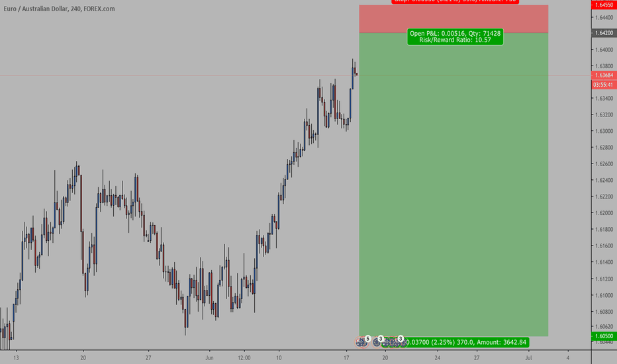Click the 1.62400 price axis label
Screen dimensions: 617x364
coord(604,180)
